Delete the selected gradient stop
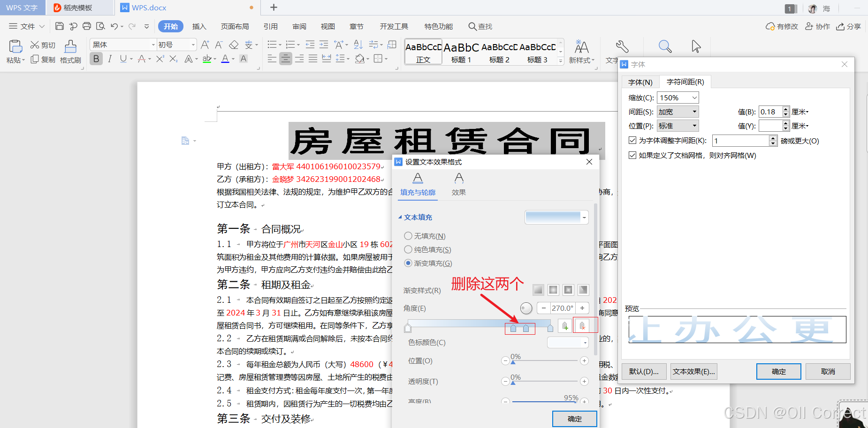Image resolution: width=868 pixels, height=428 pixels. pyautogui.click(x=582, y=326)
